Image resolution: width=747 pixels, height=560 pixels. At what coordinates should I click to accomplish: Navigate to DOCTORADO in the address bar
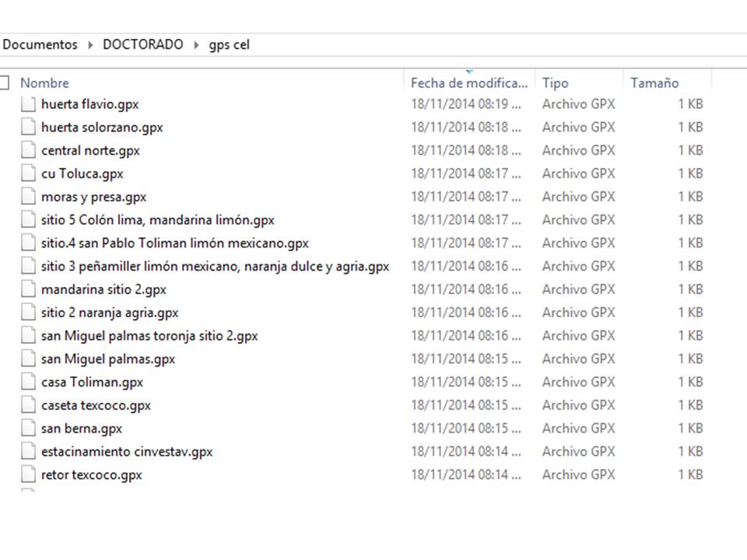tap(143, 44)
